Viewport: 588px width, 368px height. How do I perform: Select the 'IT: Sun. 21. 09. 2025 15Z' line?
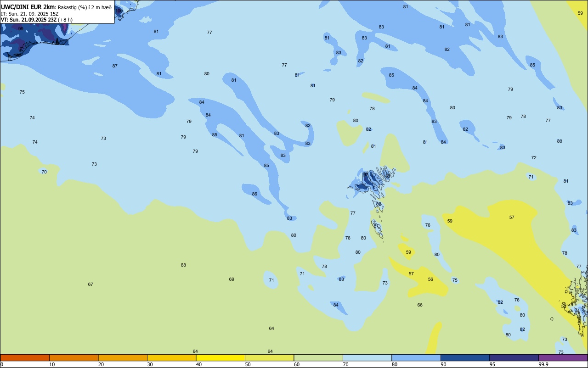pos(29,14)
